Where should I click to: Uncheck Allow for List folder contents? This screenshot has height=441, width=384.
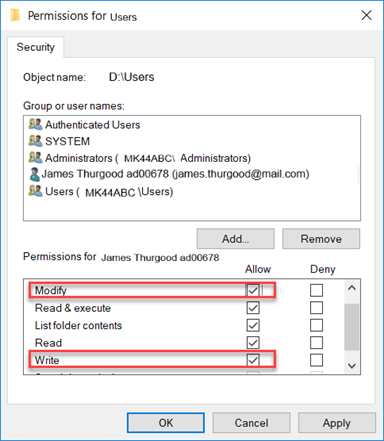pos(253,325)
